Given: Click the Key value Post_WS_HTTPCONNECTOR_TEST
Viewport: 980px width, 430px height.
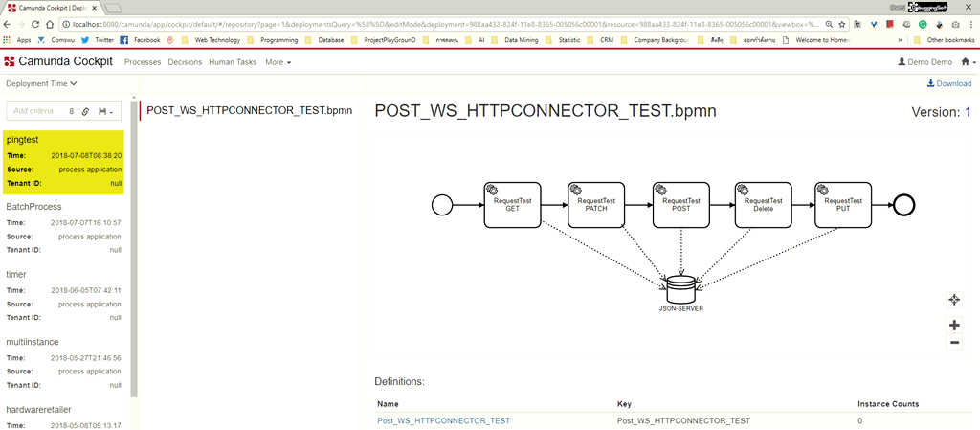Looking at the screenshot, I should [x=683, y=420].
